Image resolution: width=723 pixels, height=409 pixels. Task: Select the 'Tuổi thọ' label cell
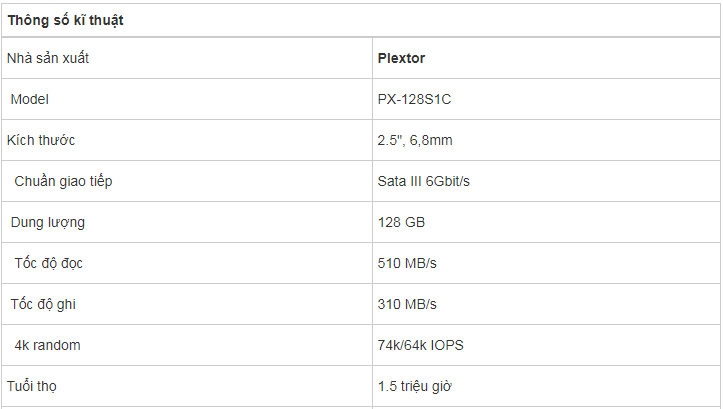pos(187,386)
